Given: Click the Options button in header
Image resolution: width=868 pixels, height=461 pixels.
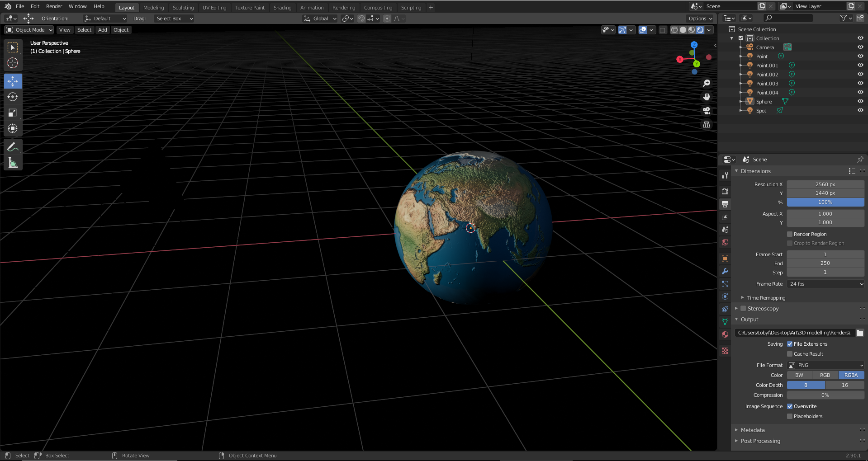Looking at the screenshot, I should click(x=700, y=19).
